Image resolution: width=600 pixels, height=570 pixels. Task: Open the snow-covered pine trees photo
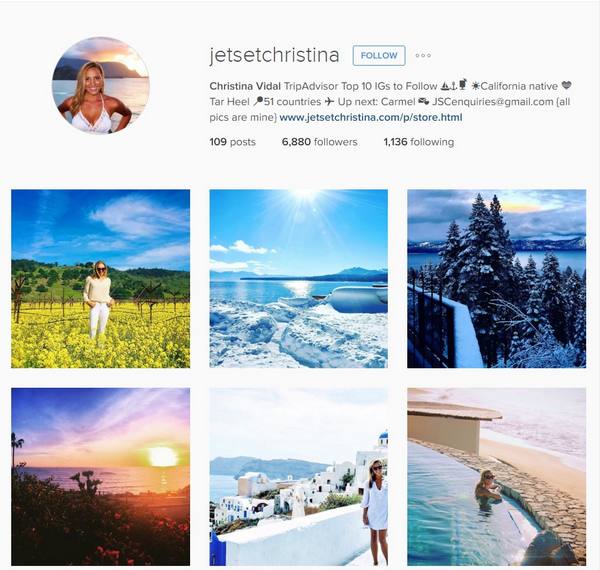[x=496, y=278]
